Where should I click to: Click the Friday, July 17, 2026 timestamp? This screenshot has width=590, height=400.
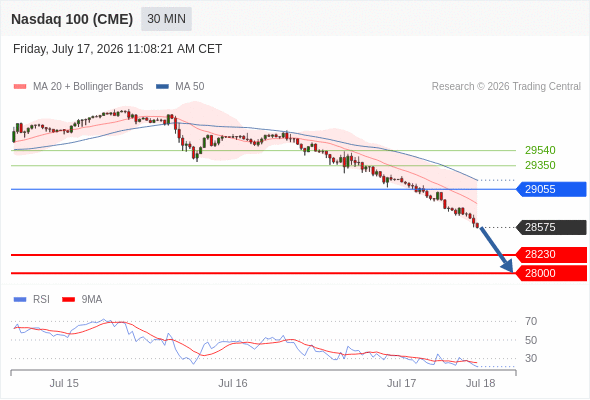[117, 49]
